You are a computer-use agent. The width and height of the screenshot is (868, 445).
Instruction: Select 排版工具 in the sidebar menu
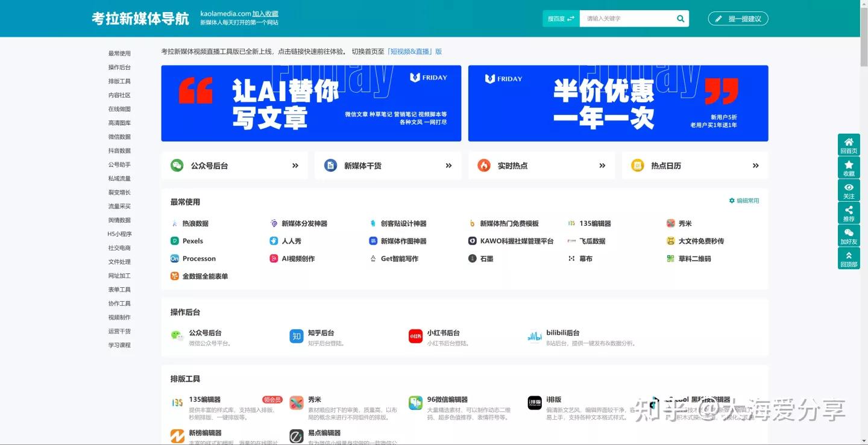click(119, 81)
